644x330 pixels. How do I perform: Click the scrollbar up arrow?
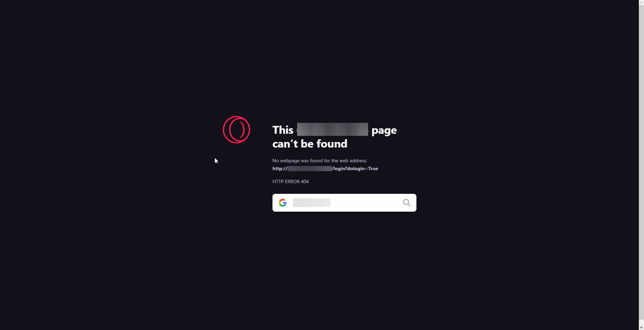641,2
